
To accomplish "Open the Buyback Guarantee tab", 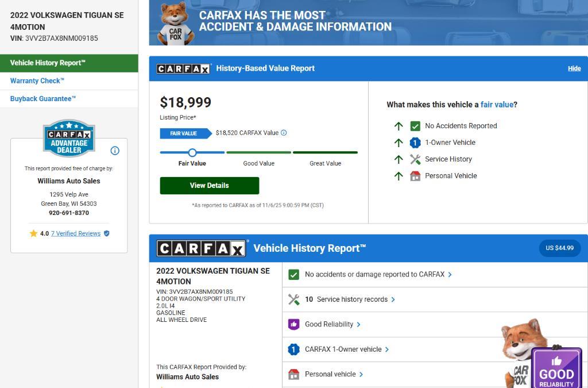I will [x=43, y=99].
